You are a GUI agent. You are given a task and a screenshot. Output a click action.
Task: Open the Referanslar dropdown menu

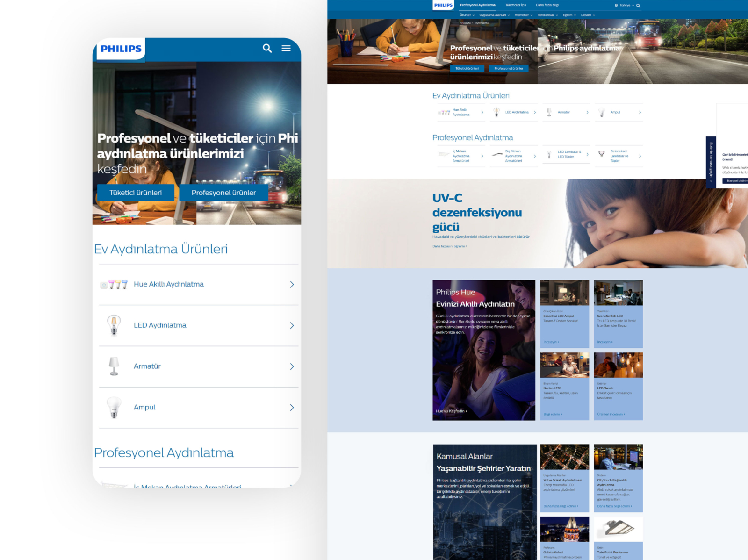point(547,15)
